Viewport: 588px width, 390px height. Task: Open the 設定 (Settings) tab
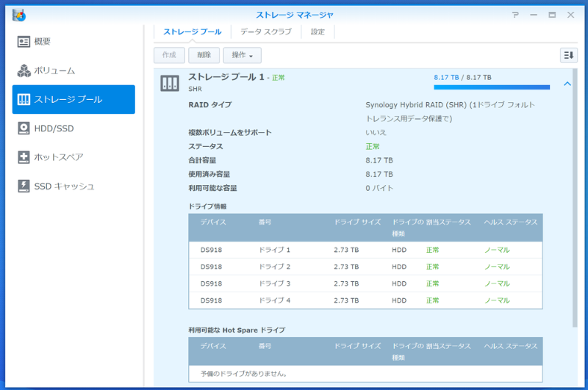pyautogui.click(x=318, y=32)
